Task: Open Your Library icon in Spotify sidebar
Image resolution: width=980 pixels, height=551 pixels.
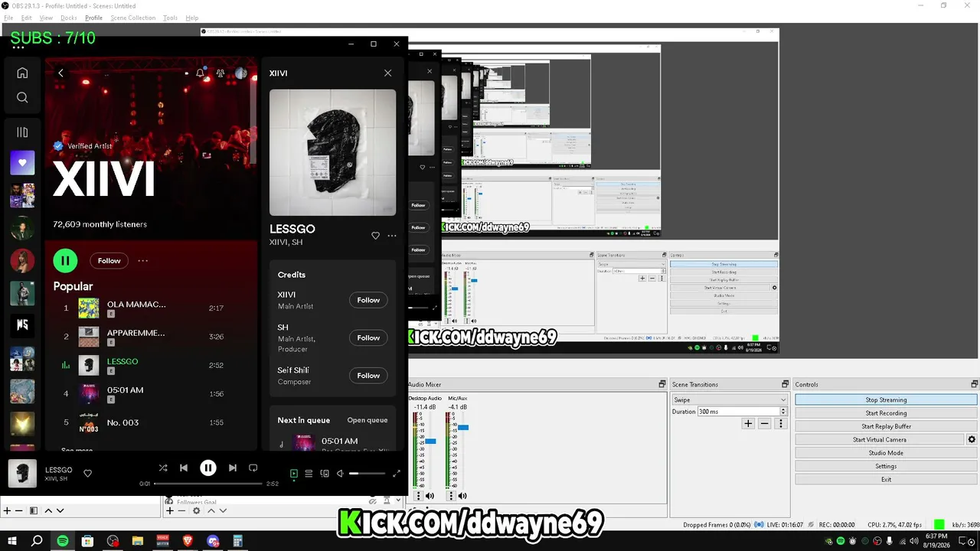Action: coord(22,132)
